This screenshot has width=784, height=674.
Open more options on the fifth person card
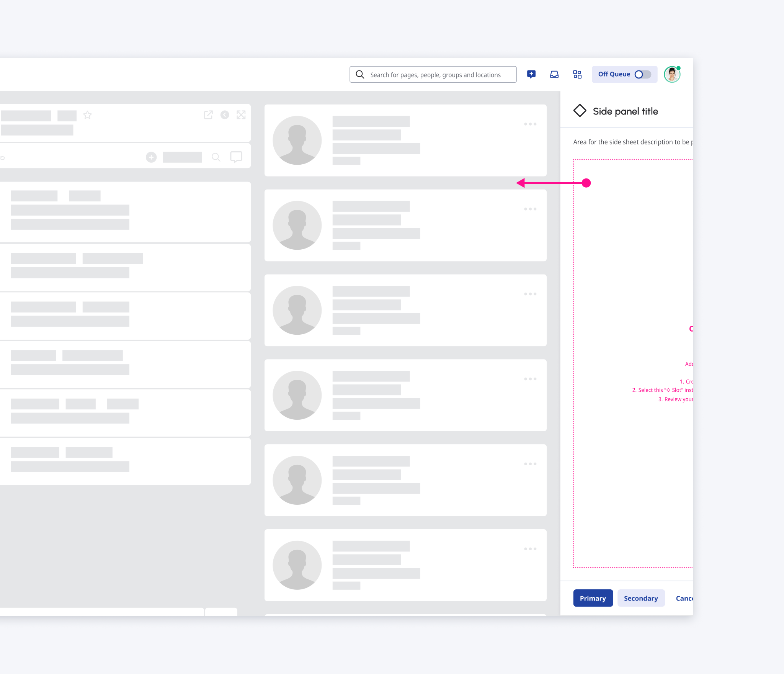point(530,464)
